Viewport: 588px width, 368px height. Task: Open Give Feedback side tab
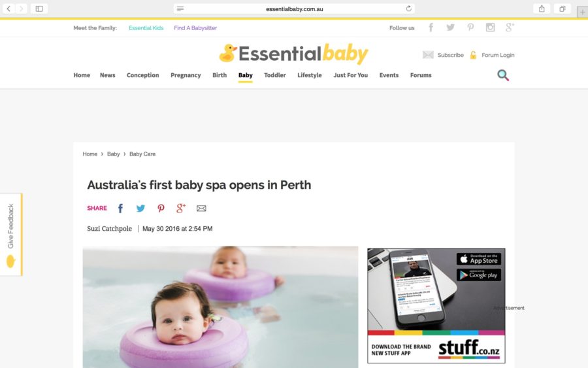tap(11, 235)
